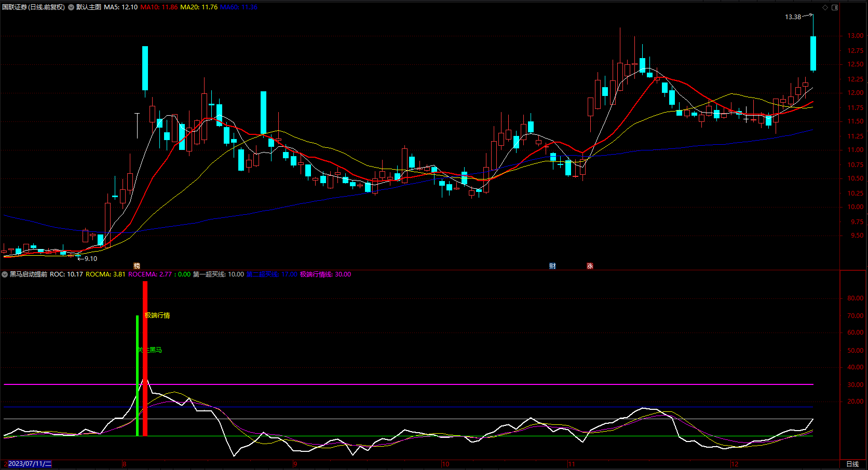868x470 pixels.
Task: Click the 11.00 price axis label
Action: pos(856,150)
